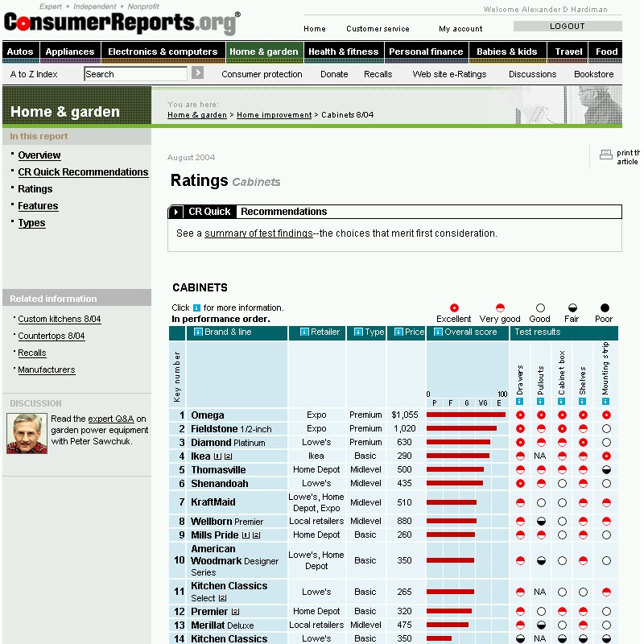Click footnote 2 icon beside Kitchen Classics Select
The image size is (644, 644).
223,598
